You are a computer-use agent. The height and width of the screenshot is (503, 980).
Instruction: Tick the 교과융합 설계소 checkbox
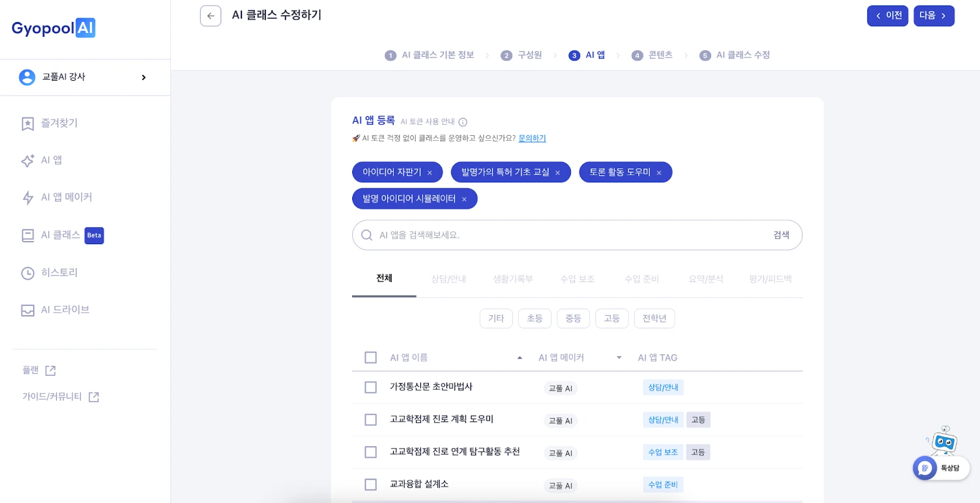(x=371, y=485)
